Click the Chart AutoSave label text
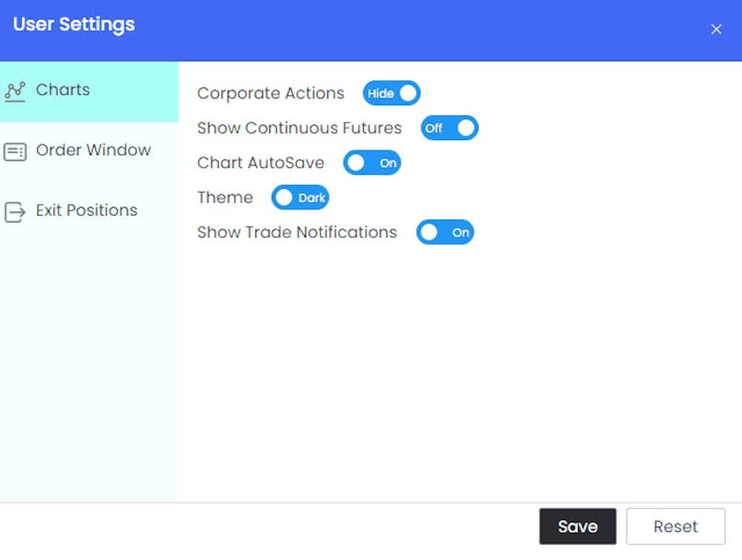 coord(260,163)
